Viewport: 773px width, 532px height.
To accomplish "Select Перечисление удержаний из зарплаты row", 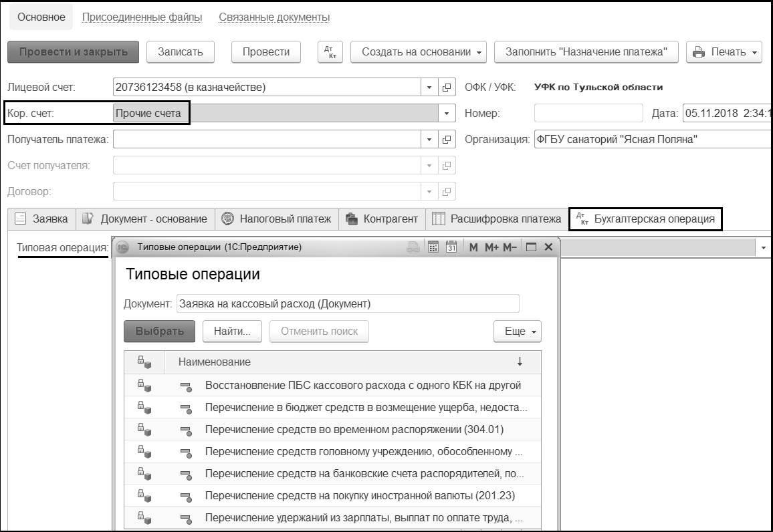I will [x=333, y=518].
